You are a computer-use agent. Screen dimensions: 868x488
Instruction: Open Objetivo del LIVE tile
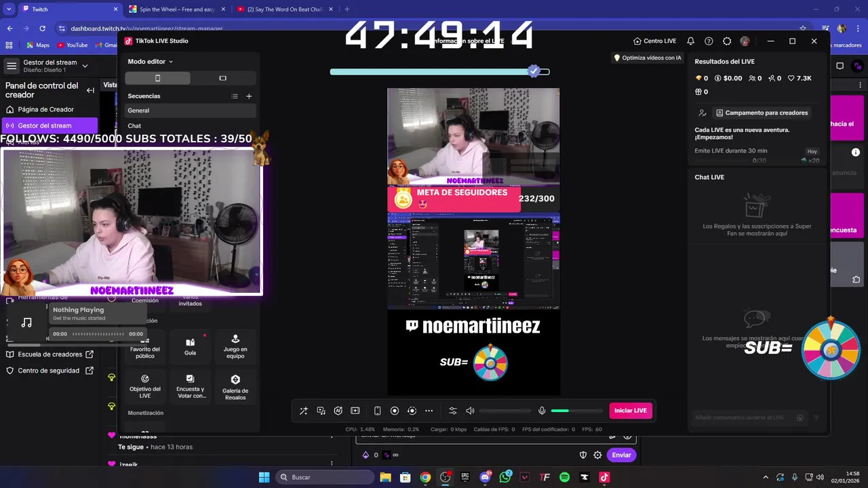click(x=145, y=386)
